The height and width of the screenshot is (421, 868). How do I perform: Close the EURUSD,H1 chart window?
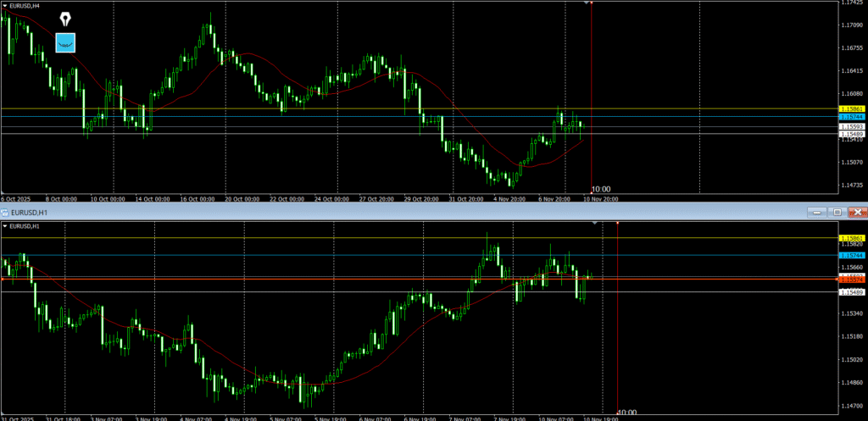click(857, 212)
